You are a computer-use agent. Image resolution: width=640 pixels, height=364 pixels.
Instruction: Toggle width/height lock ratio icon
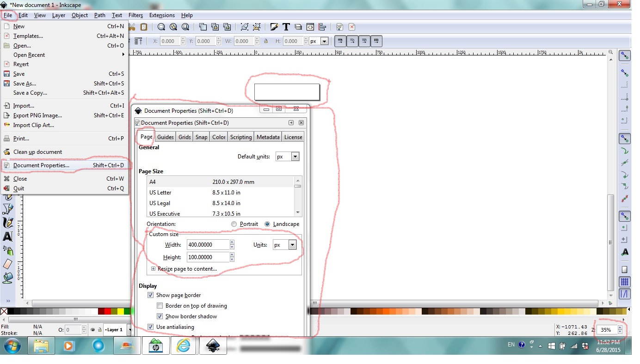pos(266,41)
